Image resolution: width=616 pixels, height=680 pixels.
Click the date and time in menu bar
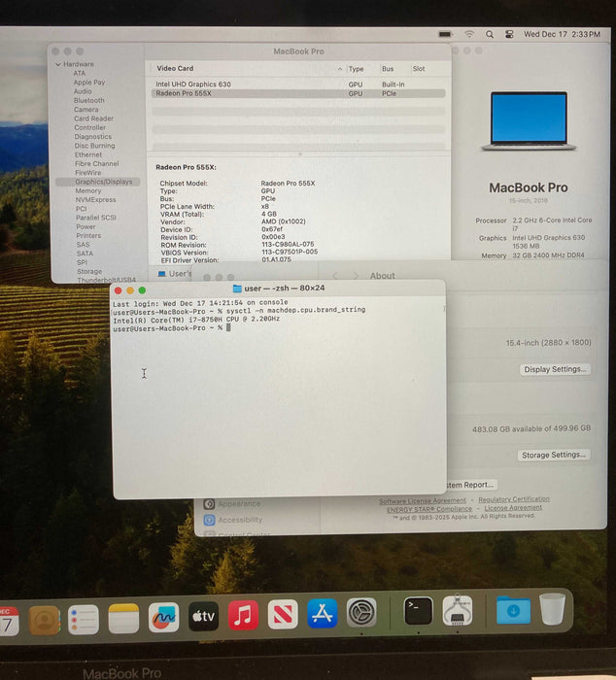(x=562, y=34)
